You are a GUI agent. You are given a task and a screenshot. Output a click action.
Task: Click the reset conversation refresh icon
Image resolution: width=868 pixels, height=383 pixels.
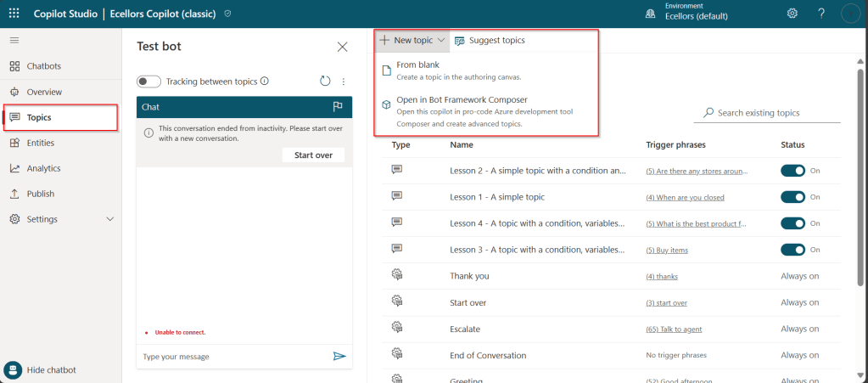325,82
